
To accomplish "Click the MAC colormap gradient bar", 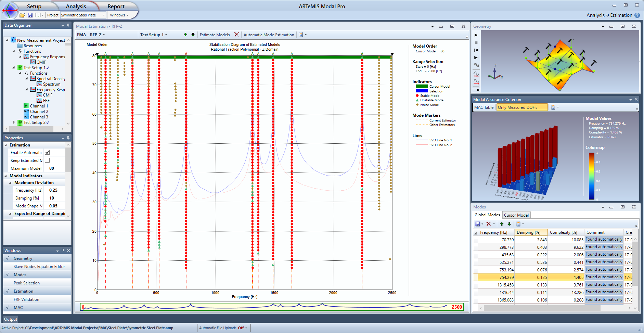I will [x=591, y=176].
